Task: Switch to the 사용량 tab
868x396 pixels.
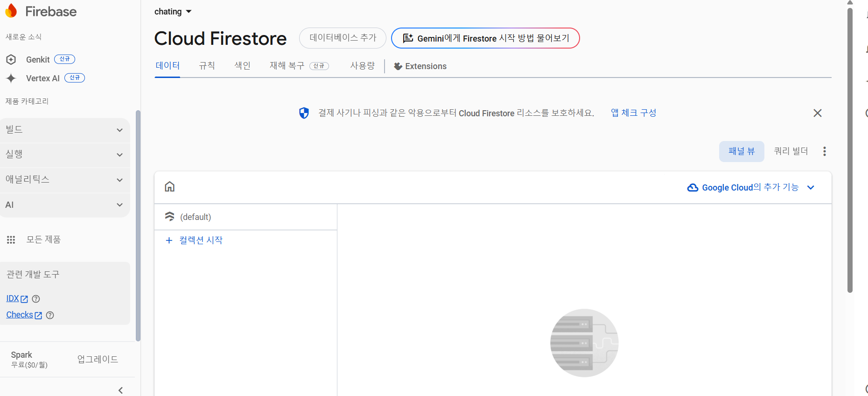Action: 363,66
